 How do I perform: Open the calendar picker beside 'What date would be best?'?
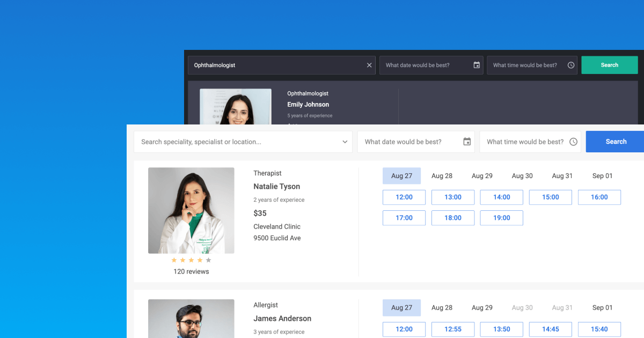(466, 141)
